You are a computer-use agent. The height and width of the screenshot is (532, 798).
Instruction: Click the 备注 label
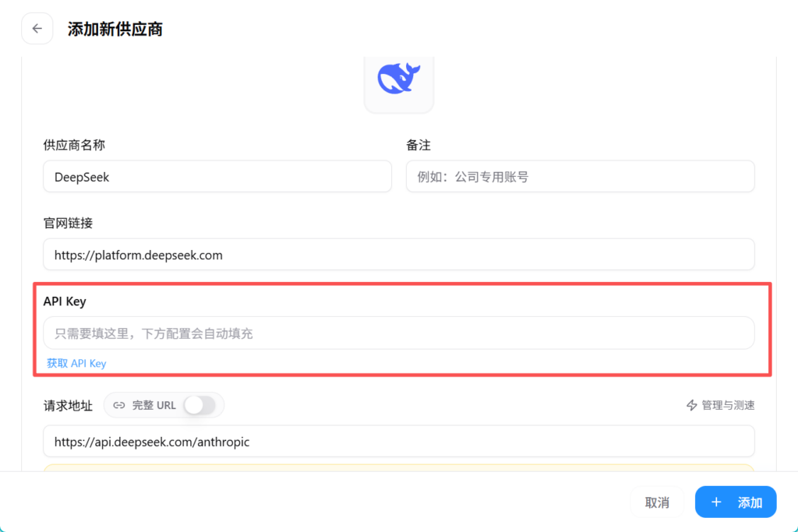point(418,145)
